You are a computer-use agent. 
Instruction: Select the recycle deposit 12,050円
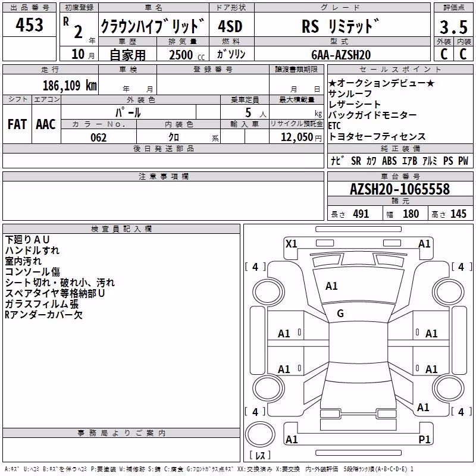coord(301,137)
